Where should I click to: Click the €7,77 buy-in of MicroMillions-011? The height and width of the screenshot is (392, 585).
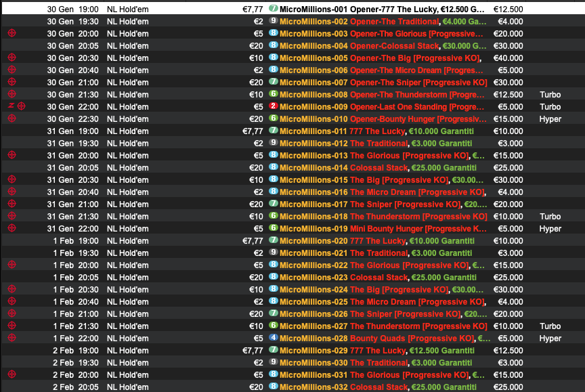tap(253, 131)
